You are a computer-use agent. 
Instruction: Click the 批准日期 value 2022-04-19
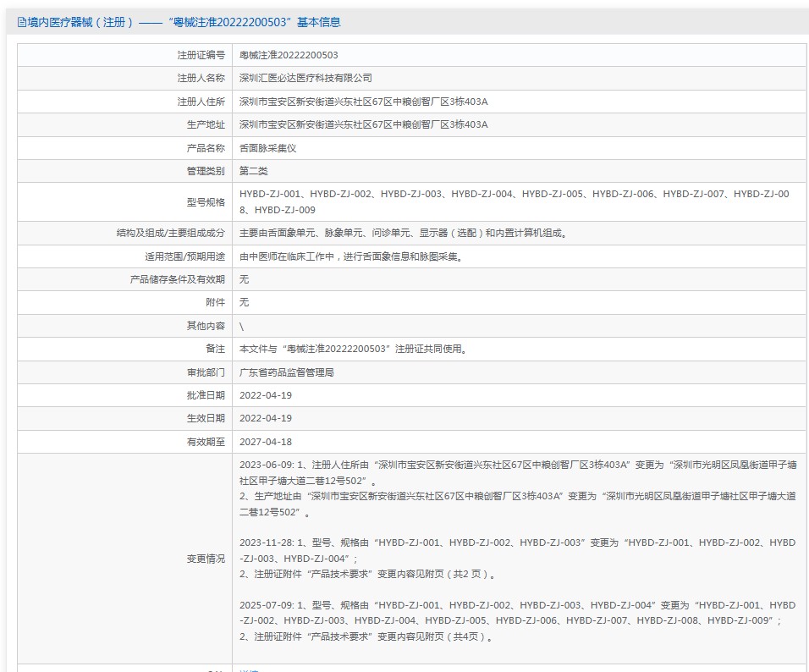(x=266, y=395)
